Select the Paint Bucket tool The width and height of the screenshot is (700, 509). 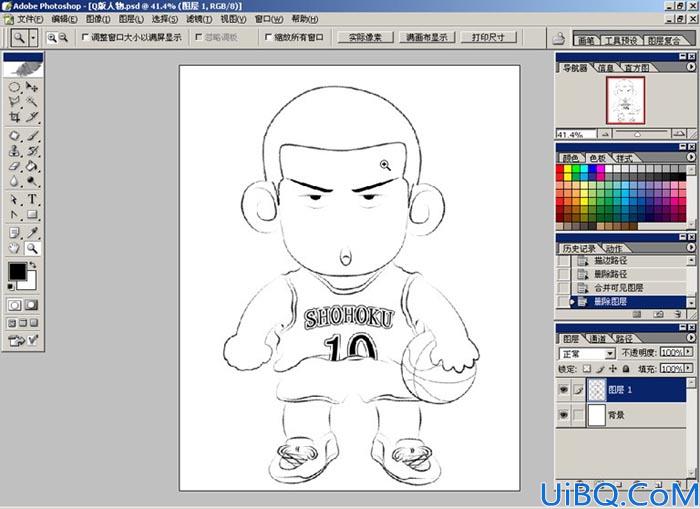coord(32,166)
